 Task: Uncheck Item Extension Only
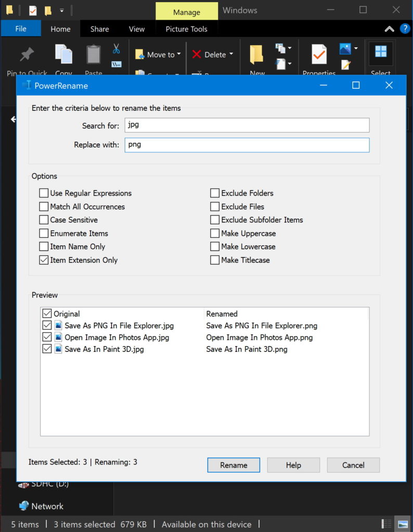pyautogui.click(x=44, y=260)
